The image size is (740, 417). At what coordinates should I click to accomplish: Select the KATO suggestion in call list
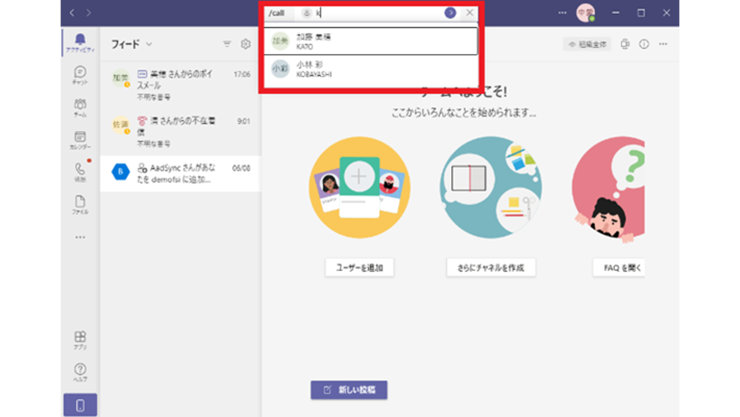coord(370,41)
